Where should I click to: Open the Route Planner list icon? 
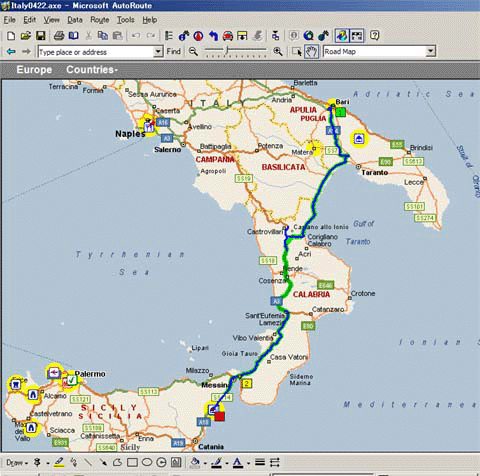click(x=169, y=36)
